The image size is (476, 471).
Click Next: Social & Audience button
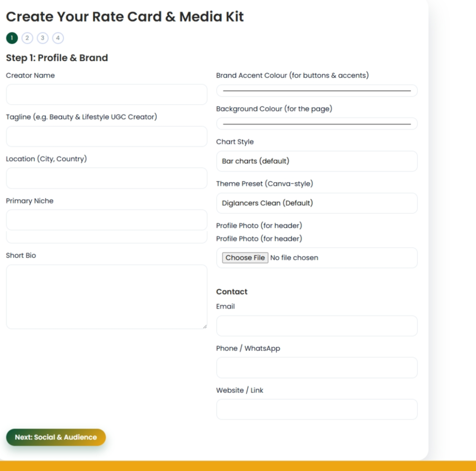coord(56,438)
